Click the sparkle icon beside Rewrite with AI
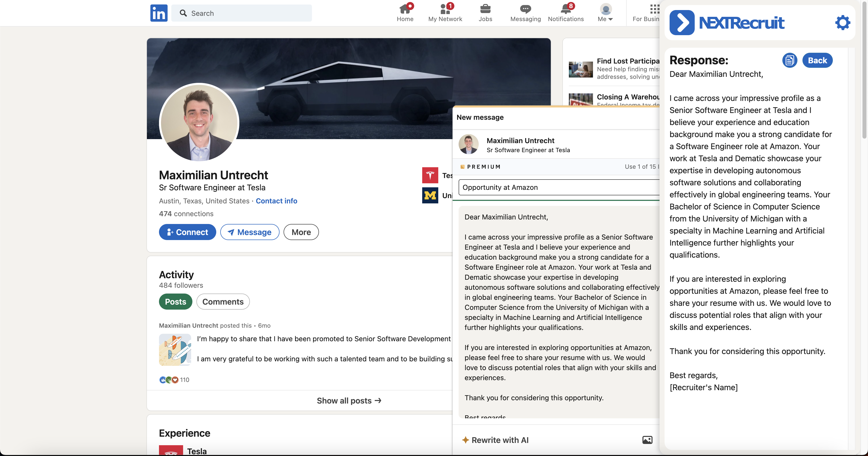Image resolution: width=868 pixels, height=456 pixels. (x=465, y=440)
